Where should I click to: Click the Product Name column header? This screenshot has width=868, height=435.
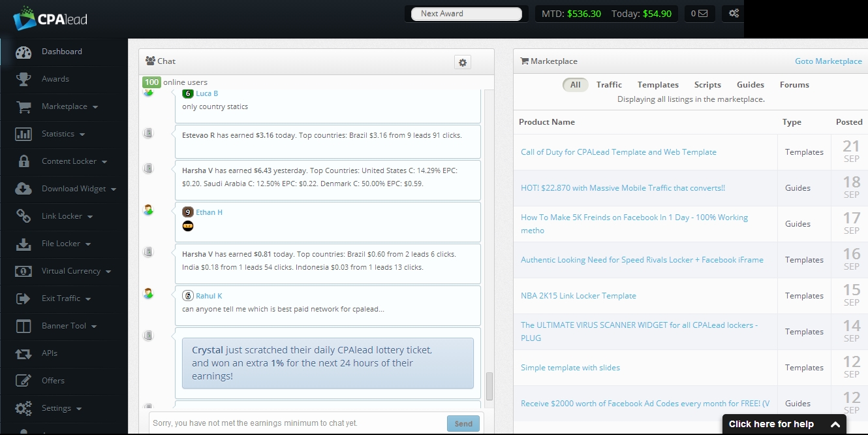coord(547,122)
